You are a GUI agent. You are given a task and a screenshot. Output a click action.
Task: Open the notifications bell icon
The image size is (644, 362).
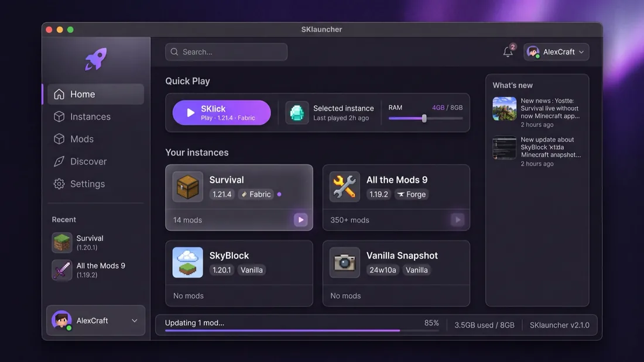508,51
